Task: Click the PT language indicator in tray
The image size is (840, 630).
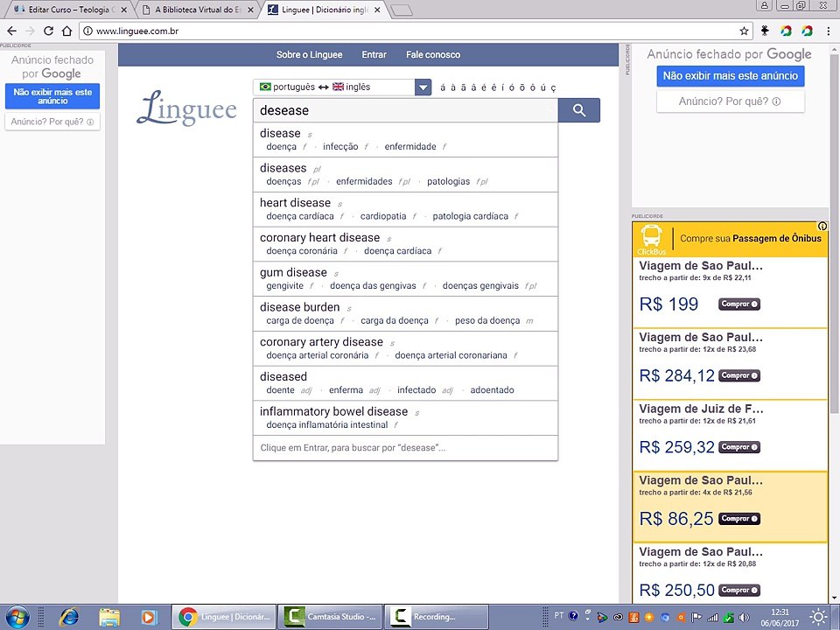Action: pyautogui.click(x=559, y=615)
